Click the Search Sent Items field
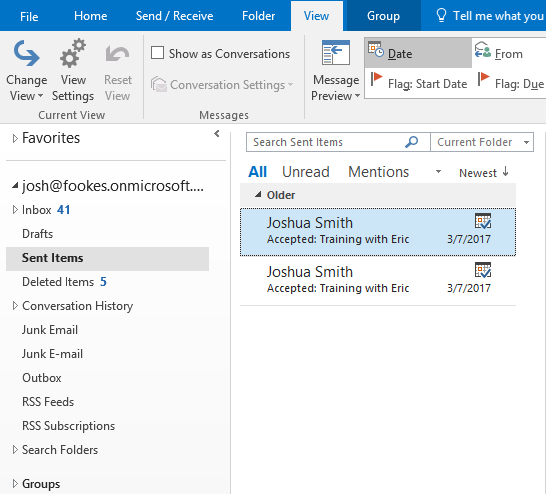 [x=327, y=142]
